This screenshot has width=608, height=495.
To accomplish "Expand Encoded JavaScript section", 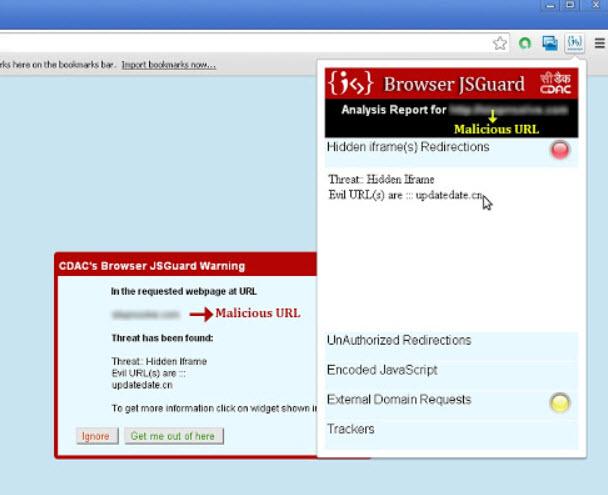I will tap(451, 374).
